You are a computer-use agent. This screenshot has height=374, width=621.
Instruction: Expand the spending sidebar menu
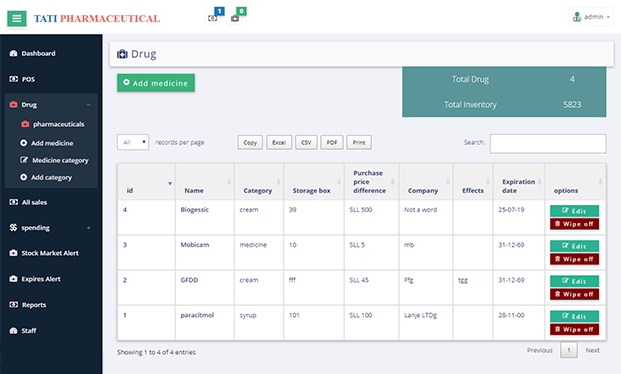pos(88,228)
